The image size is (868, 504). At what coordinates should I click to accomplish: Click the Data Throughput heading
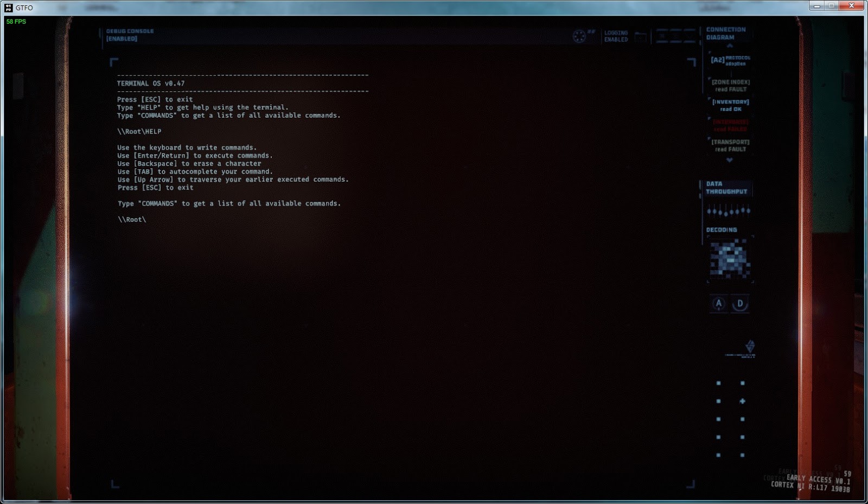726,188
